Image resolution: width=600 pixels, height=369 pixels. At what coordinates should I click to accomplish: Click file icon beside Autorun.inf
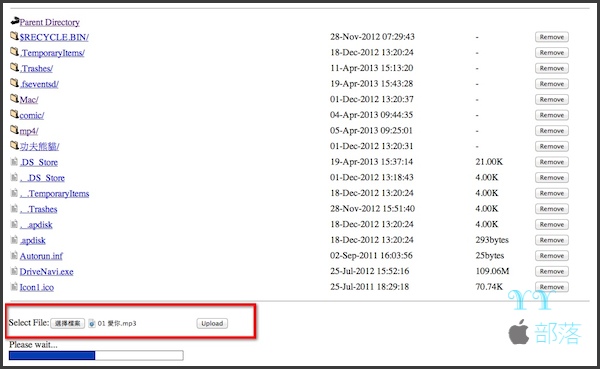point(14,255)
